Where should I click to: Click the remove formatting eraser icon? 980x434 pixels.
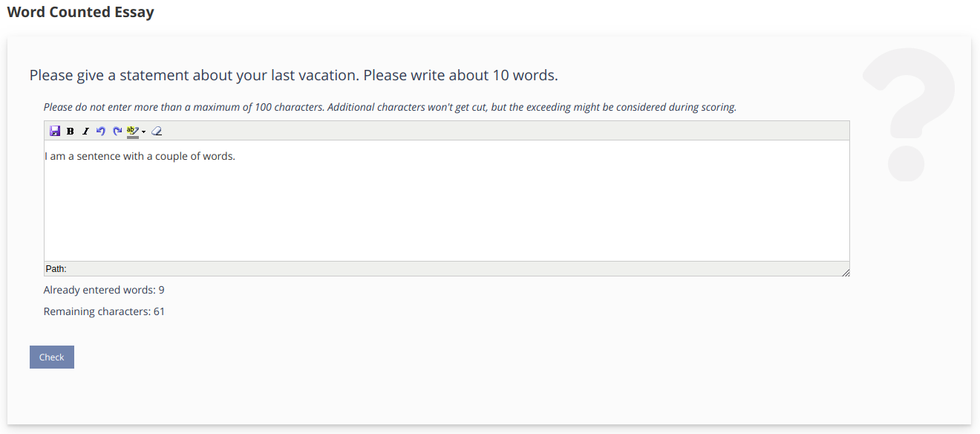pos(156,131)
